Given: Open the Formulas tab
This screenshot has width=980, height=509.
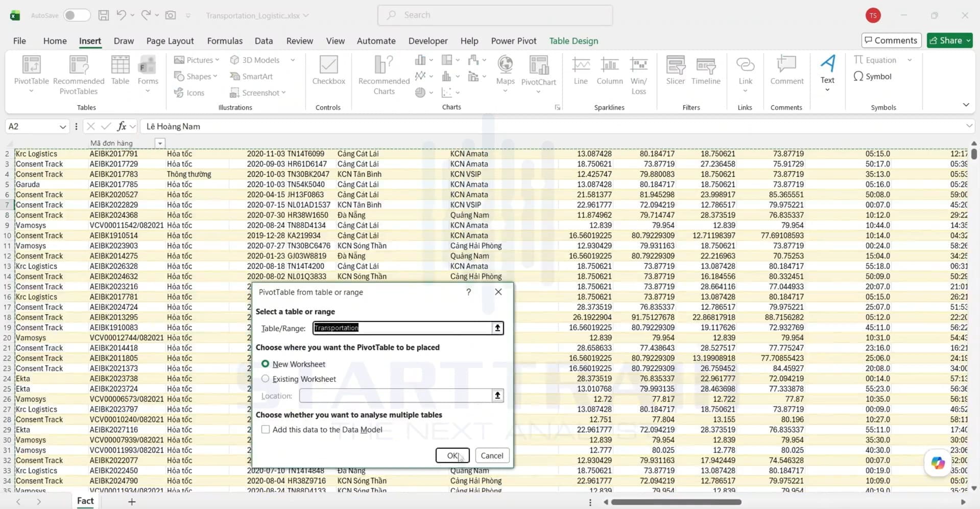Looking at the screenshot, I should tap(225, 41).
